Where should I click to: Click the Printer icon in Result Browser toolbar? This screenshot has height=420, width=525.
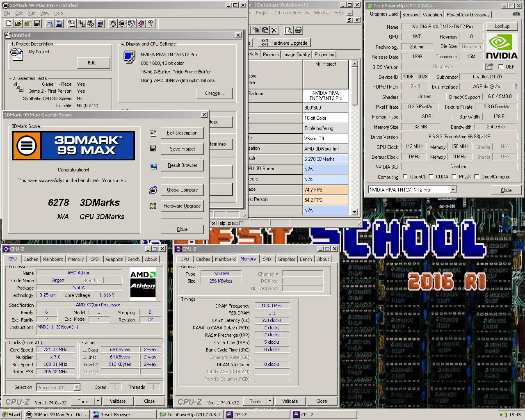coord(298,30)
